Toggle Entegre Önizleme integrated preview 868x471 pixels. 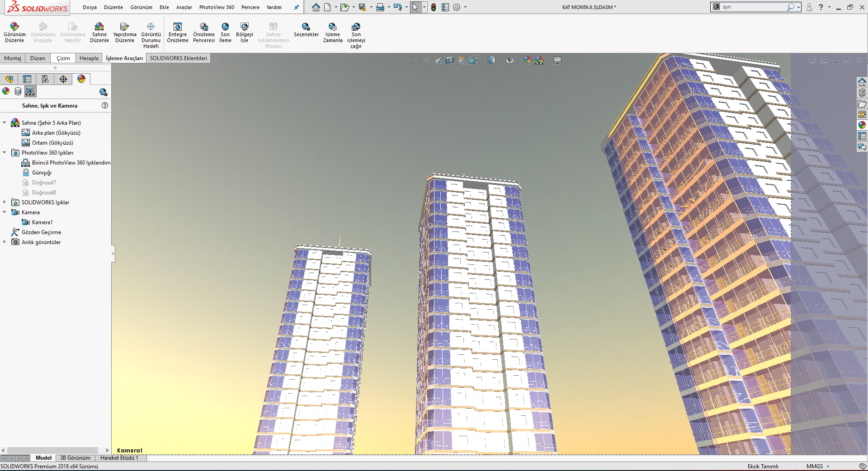coord(178,33)
